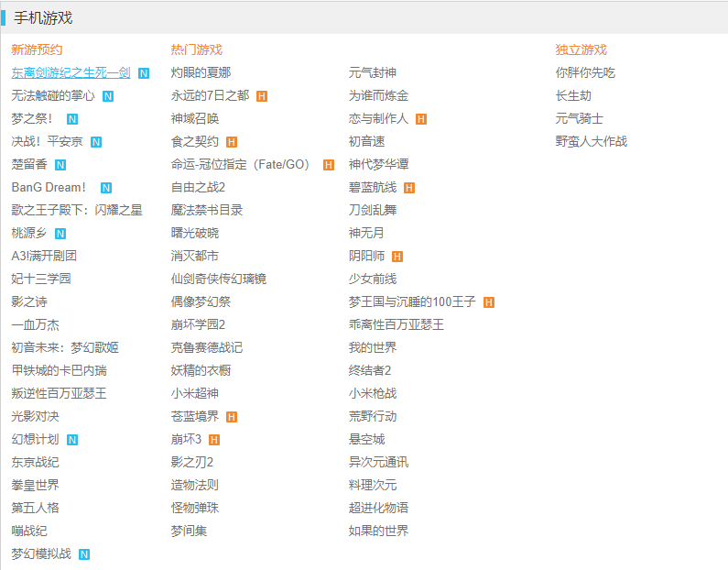Open the 东离剑游纪之生死一剑 link
The height and width of the screenshot is (570, 728).
(71, 73)
